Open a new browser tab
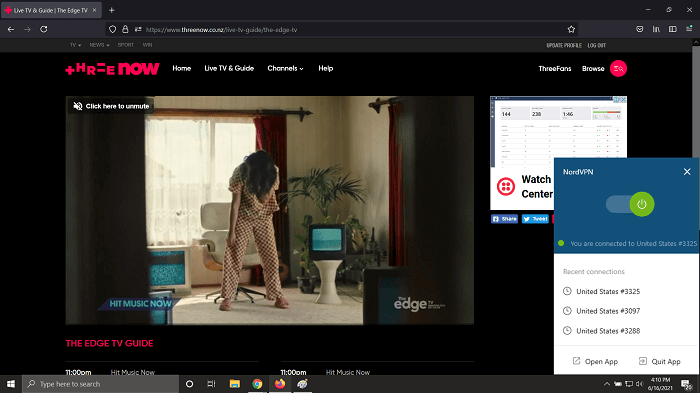The image size is (700, 393). (112, 10)
